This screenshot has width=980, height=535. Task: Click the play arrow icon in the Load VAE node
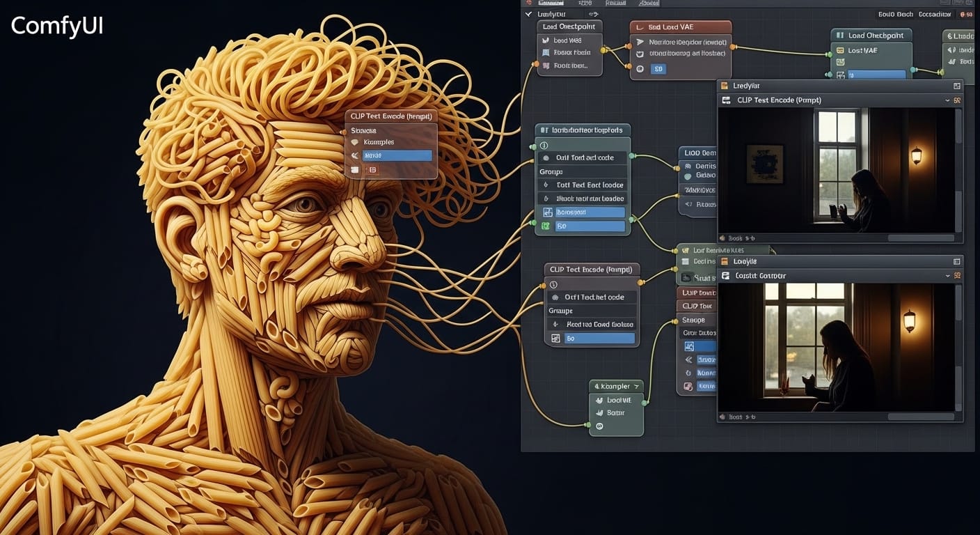pyautogui.click(x=640, y=42)
